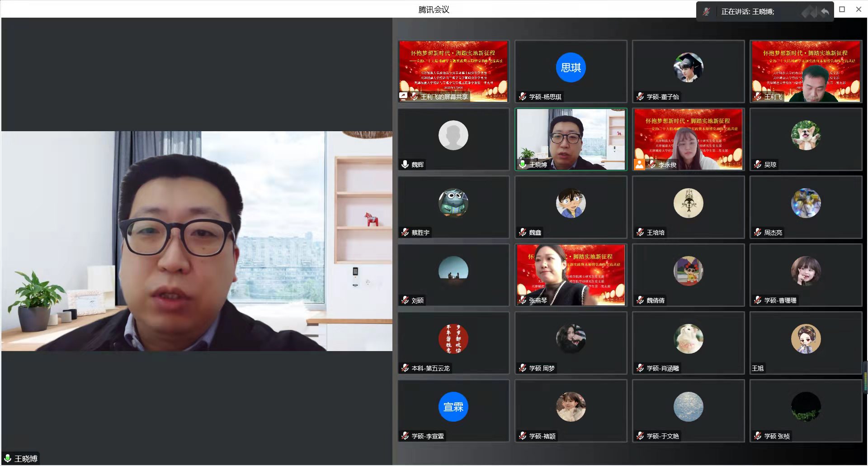868x466 pixels.
Task: Click the green active mic icon on 王晓博 tile
Action: [x=523, y=164]
